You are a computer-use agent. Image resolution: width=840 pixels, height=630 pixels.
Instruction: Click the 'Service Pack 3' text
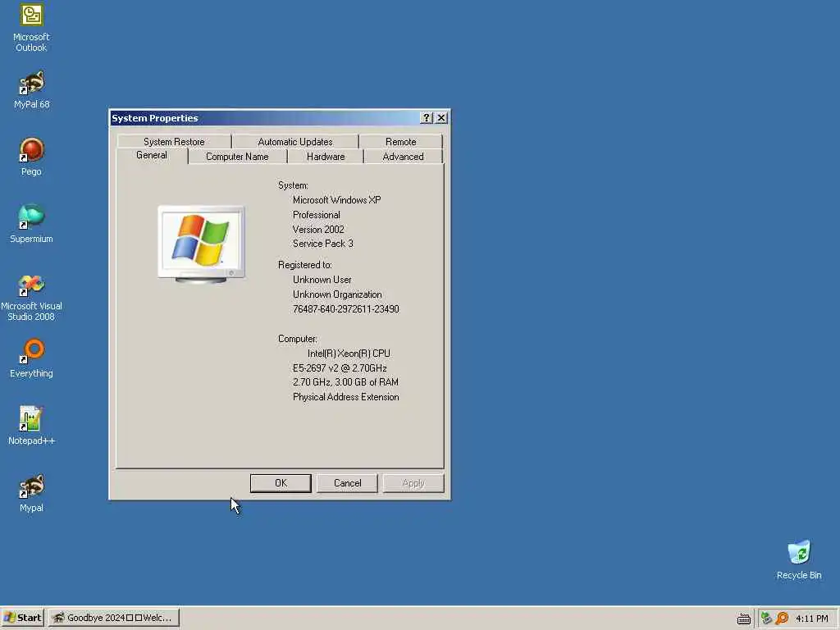(323, 243)
